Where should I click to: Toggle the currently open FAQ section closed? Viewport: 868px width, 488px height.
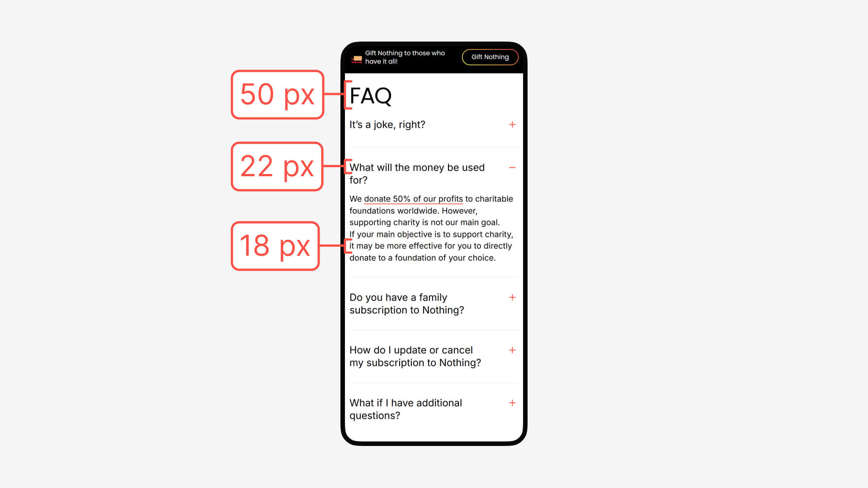point(511,167)
